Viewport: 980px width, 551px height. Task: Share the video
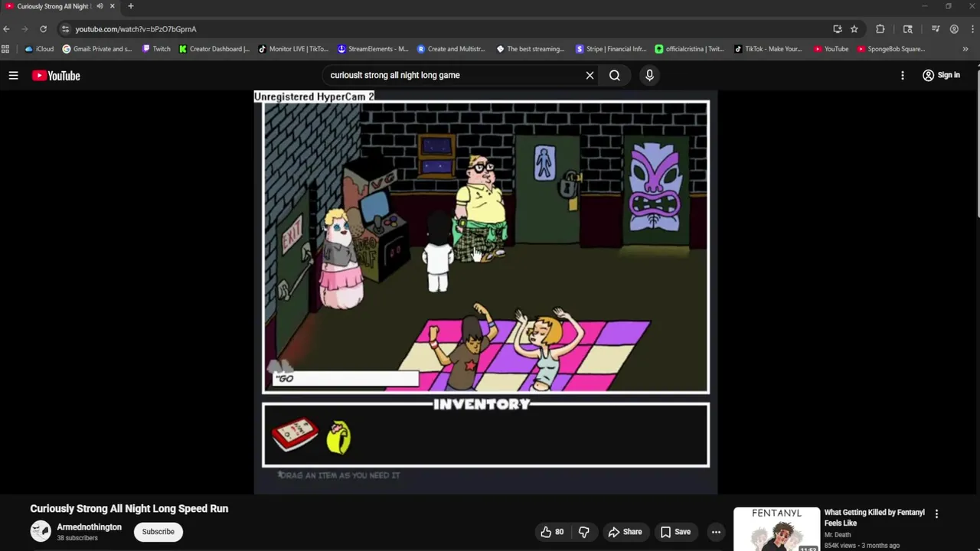click(x=625, y=532)
